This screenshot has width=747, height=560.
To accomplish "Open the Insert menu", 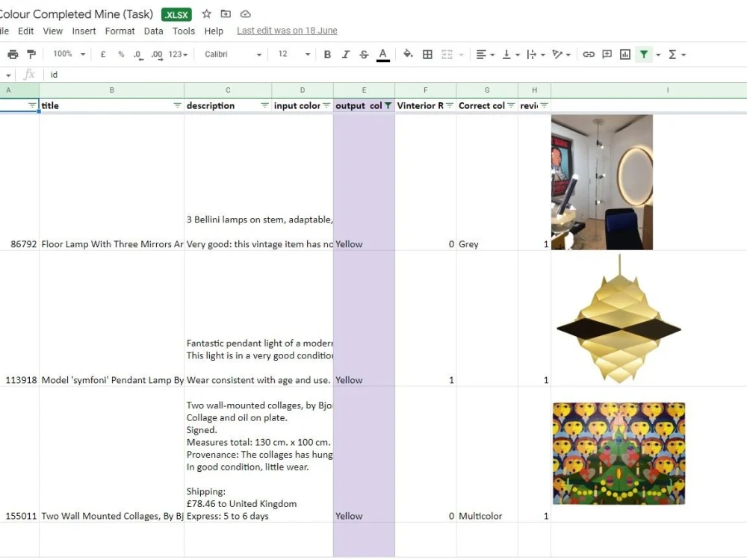I will pyautogui.click(x=84, y=31).
